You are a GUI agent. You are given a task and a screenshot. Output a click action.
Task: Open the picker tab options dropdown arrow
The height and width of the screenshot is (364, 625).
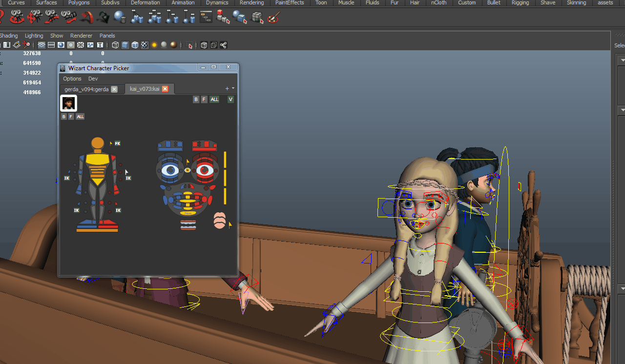tap(233, 88)
